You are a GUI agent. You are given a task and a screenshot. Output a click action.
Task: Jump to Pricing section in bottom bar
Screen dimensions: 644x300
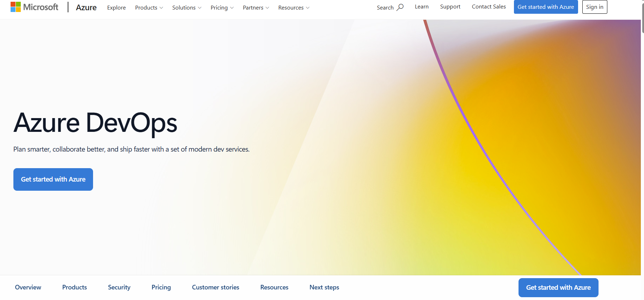click(161, 287)
